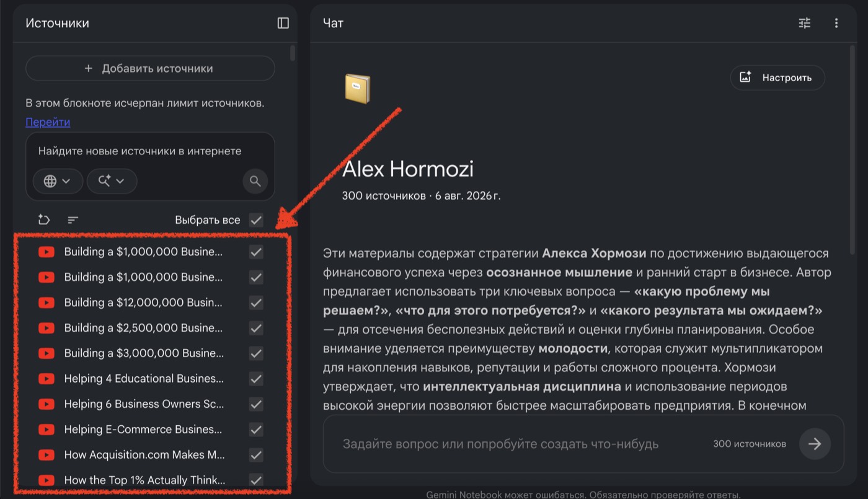868x499 pixels.
Task: Toggle the Выбрать все checkbox
Action: point(256,220)
